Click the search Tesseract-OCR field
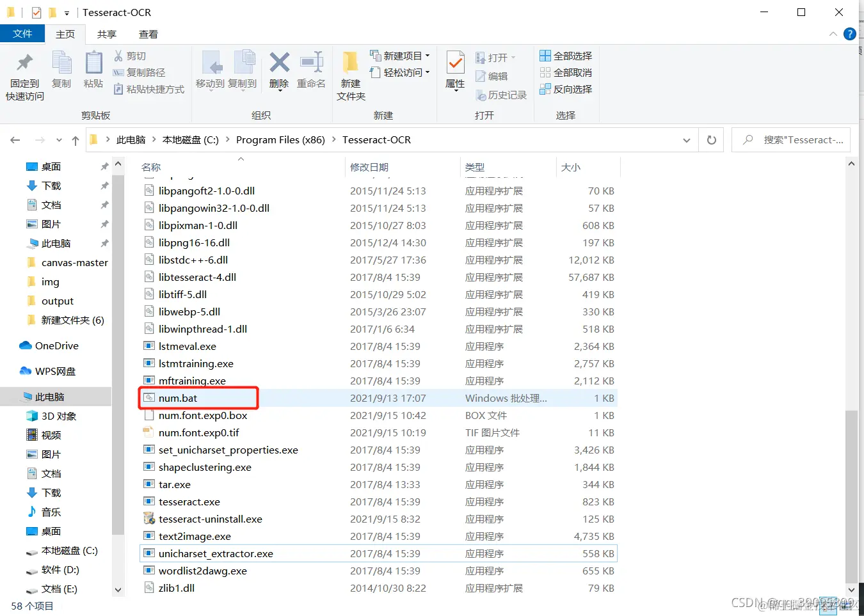864x616 pixels. (791, 139)
